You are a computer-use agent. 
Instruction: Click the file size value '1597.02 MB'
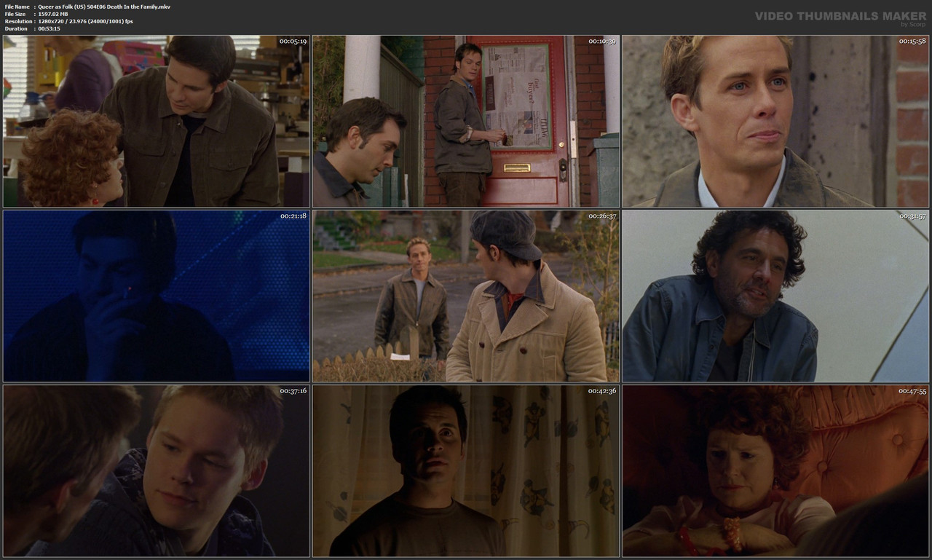click(53, 14)
